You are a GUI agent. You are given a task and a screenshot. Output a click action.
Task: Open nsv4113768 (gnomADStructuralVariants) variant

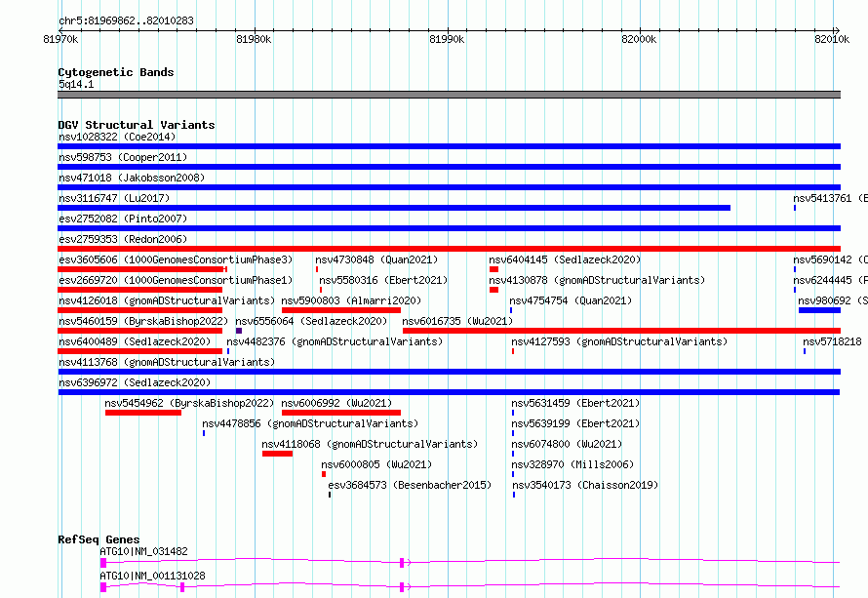pyautogui.click(x=167, y=362)
